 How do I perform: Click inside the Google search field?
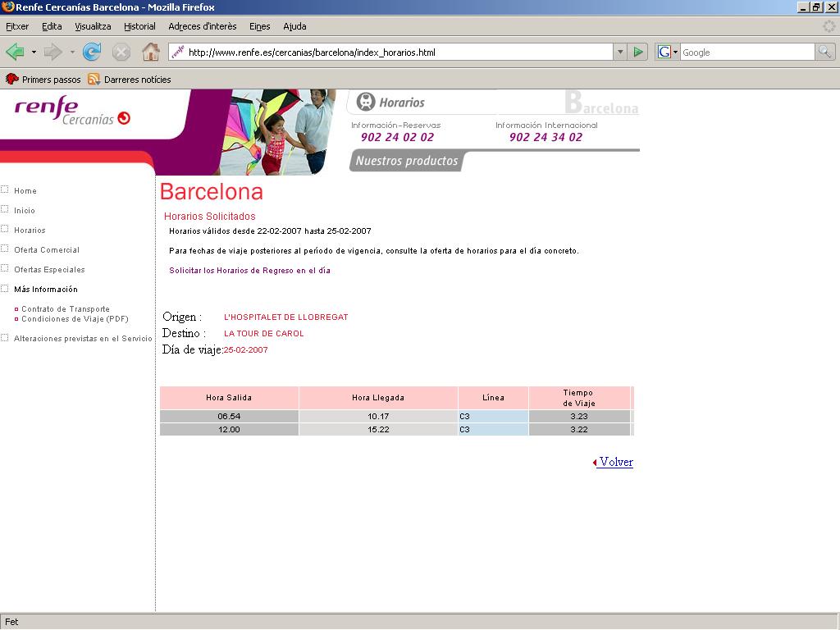tap(746, 52)
